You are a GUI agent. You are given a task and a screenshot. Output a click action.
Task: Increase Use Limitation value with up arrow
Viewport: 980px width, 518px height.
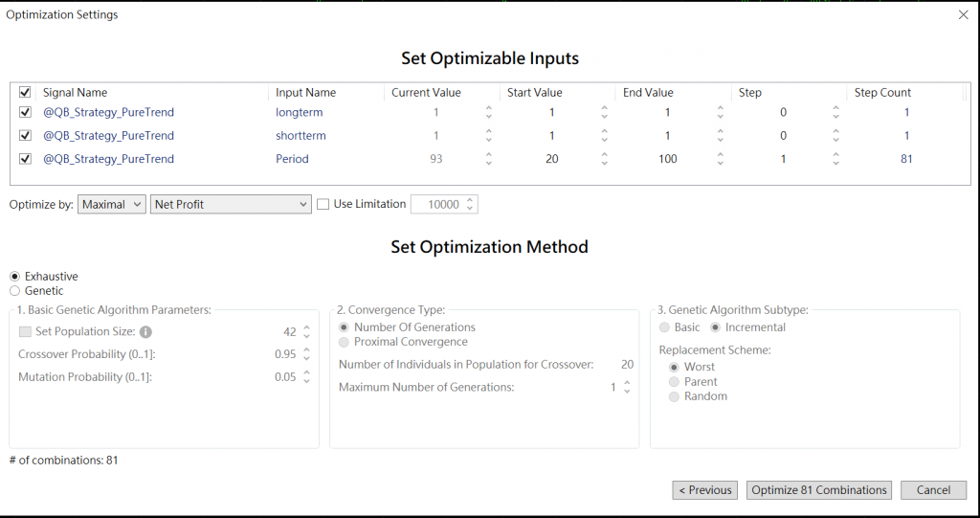(x=470, y=200)
